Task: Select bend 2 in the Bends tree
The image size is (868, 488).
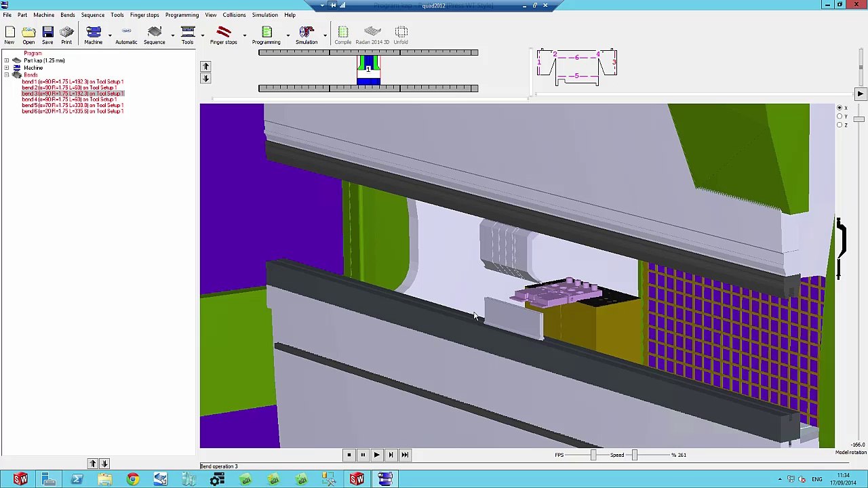Action: [x=70, y=87]
